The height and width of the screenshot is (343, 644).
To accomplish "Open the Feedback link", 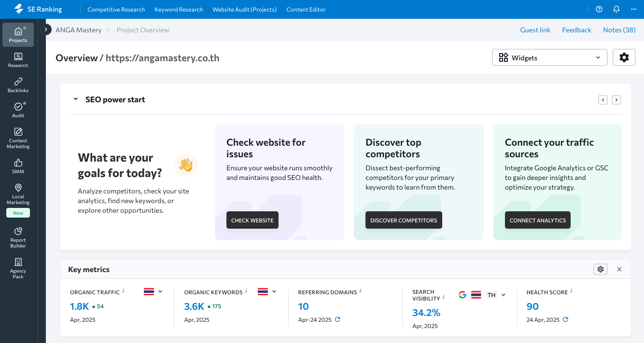I will [x=577, y=30].
